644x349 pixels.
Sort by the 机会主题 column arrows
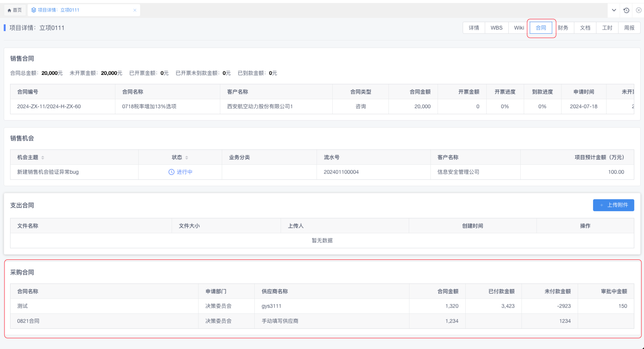(x=43, y=158)
